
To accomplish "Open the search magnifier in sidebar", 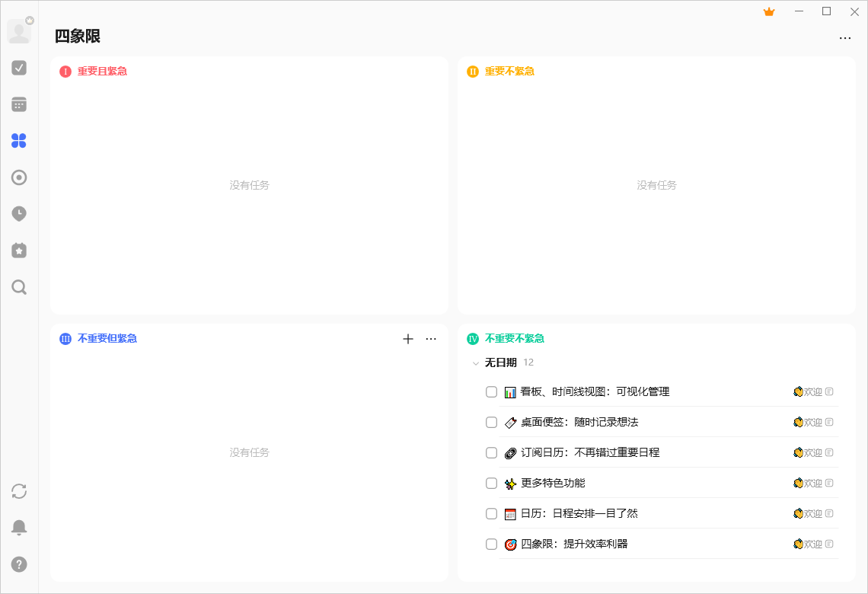I will pos(19,287).
